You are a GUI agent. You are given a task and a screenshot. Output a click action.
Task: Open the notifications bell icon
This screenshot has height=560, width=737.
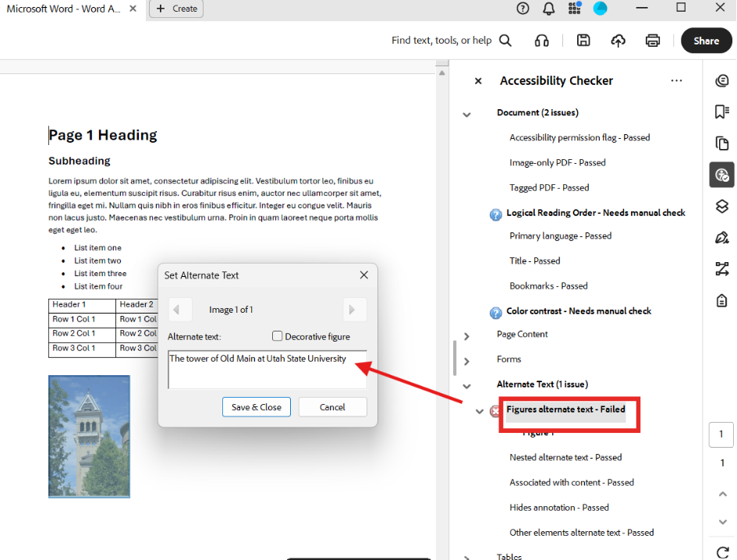(x=548, y=9)
